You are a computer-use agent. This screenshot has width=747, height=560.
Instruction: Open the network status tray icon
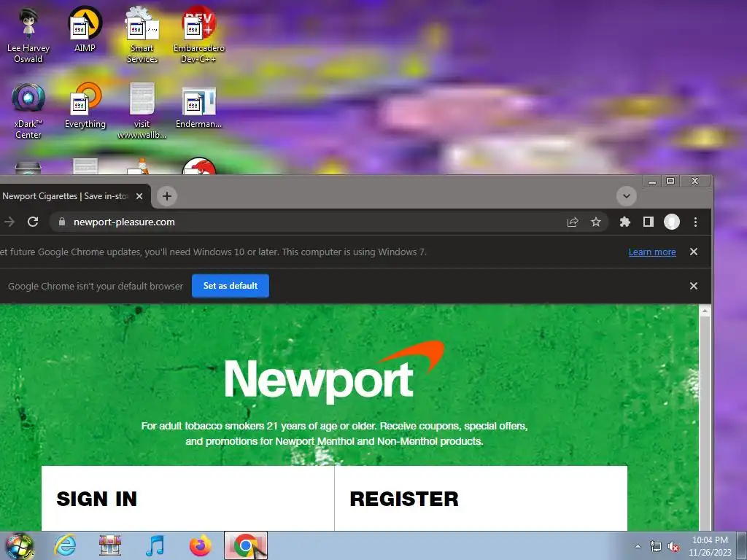tap(656, 546)
